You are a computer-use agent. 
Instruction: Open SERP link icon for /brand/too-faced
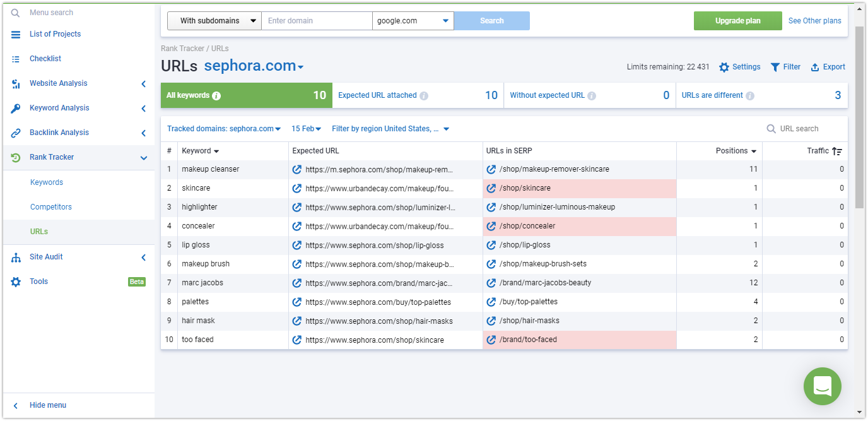[491, 340]
